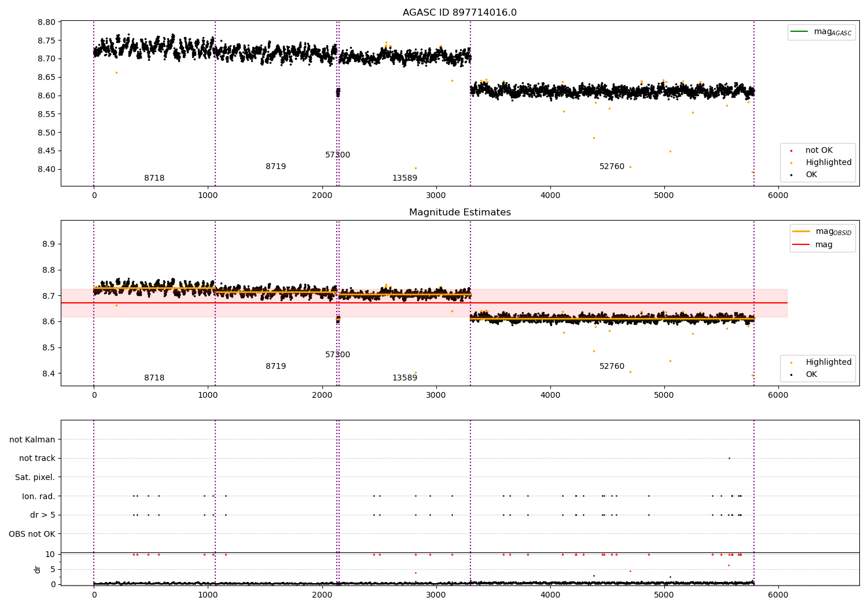Click the 'Sat. pixel.' axis label
Screen dimensions: 868x608
click(x=35, y=478)
